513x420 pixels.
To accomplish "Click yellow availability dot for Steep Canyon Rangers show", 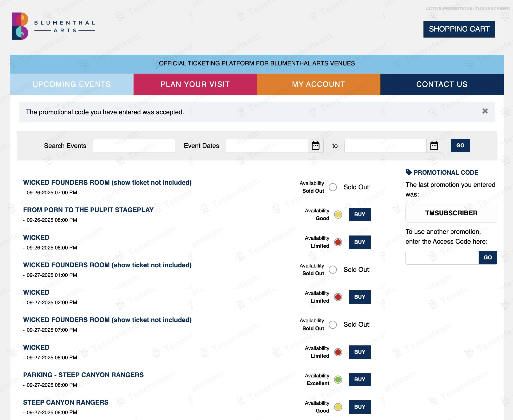I will [338, 407].
